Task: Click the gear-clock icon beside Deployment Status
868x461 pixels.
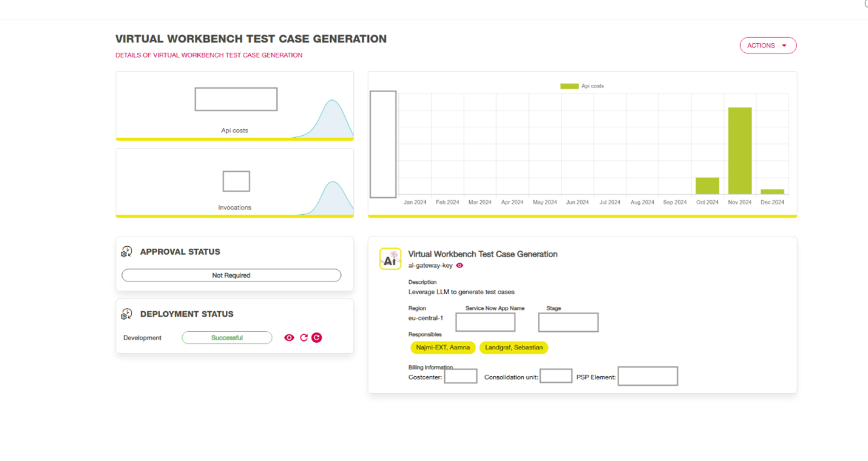Action: point(127,314)
